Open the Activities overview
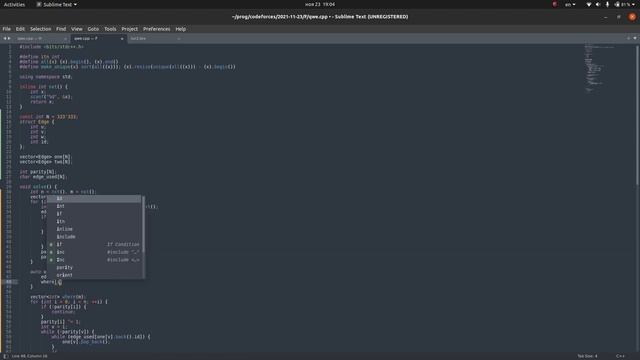 click(14, 4)
